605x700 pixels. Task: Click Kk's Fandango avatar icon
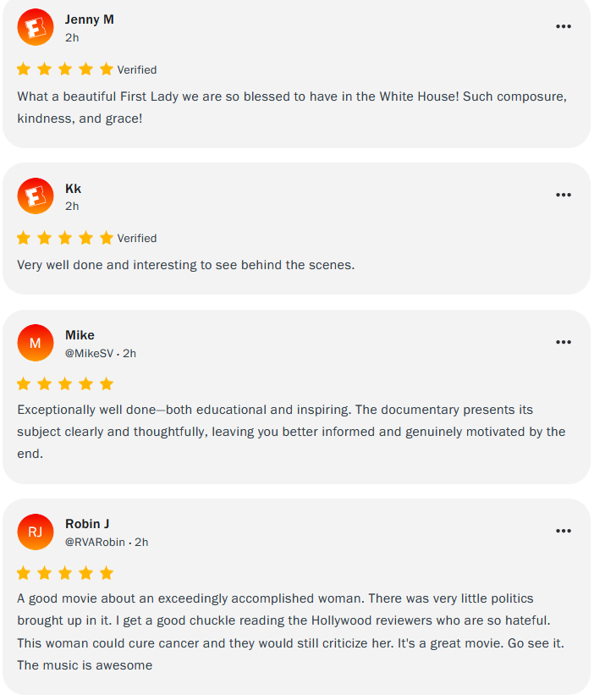[x=36, y=196]
